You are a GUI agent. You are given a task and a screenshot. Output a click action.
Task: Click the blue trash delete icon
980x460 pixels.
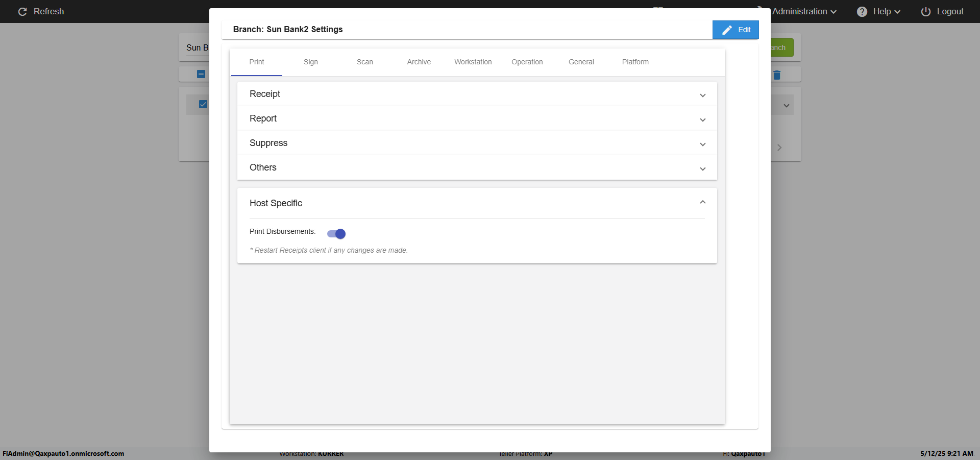pos(777,75)
